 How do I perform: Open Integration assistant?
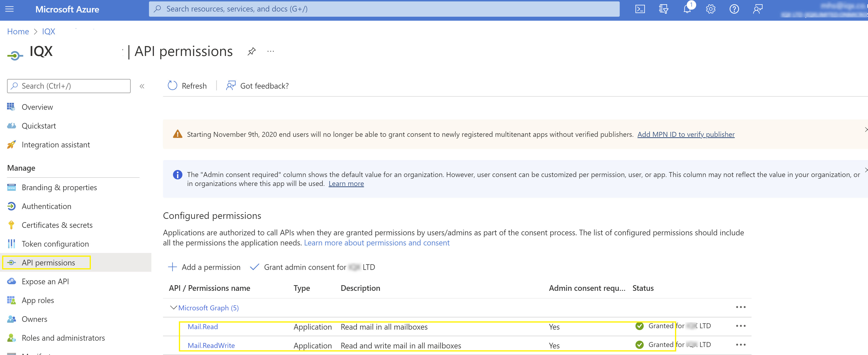[56, 145]
